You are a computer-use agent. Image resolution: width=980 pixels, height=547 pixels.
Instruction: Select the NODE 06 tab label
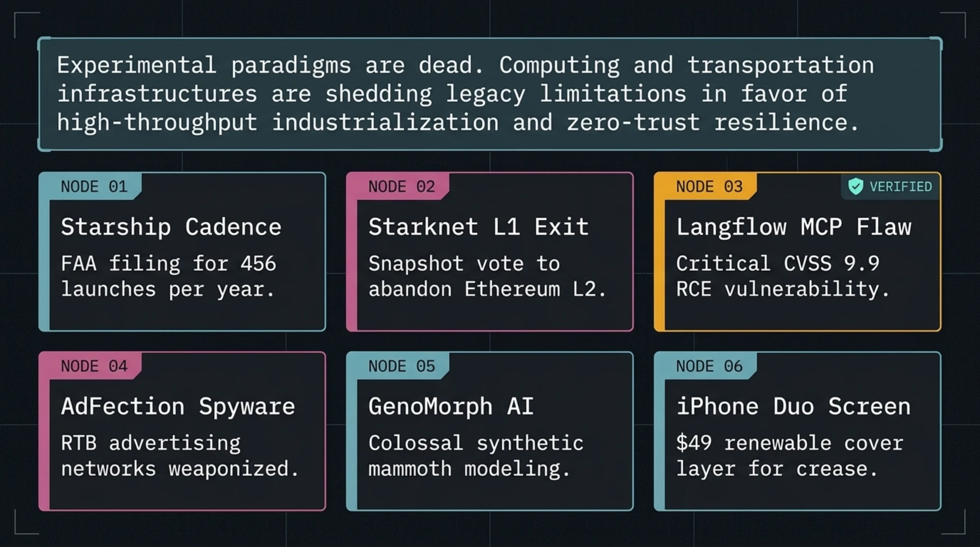pyautogui.click(x=709, y=366)
